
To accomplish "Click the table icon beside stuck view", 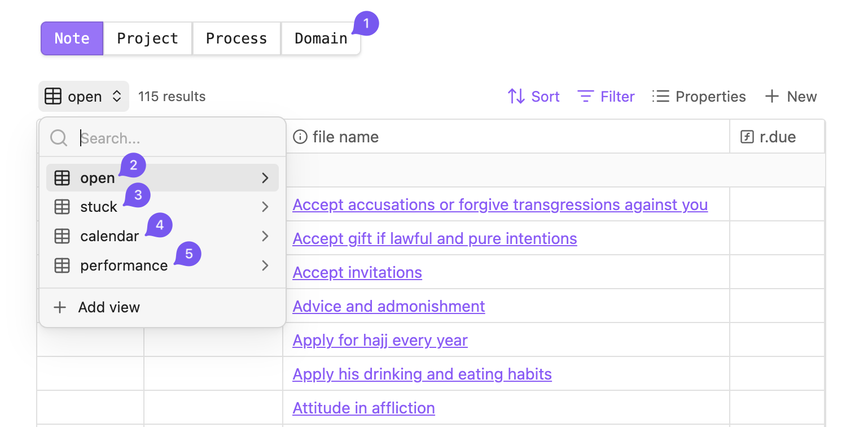I will click(62, 207).
